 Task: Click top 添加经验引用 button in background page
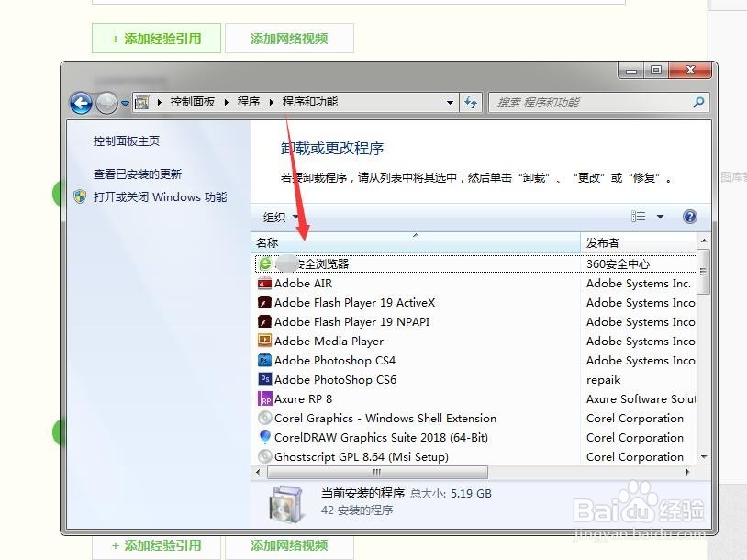[x=156, y=39]
